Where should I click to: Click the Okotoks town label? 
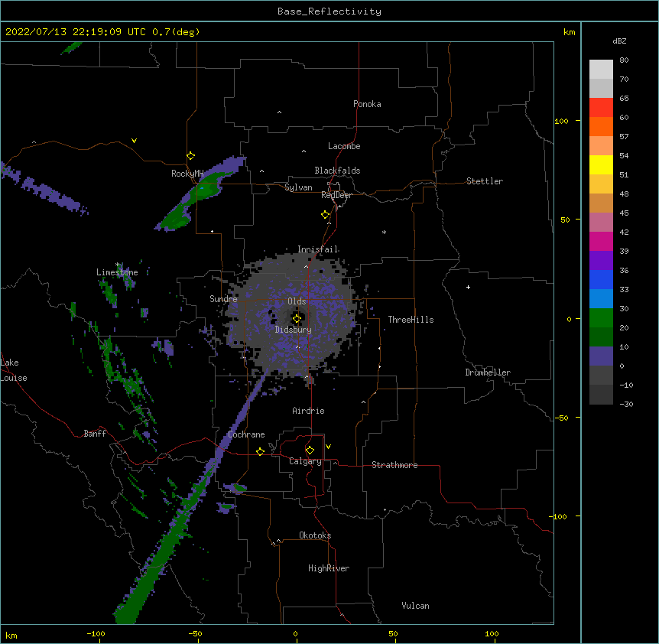point(315,535)
